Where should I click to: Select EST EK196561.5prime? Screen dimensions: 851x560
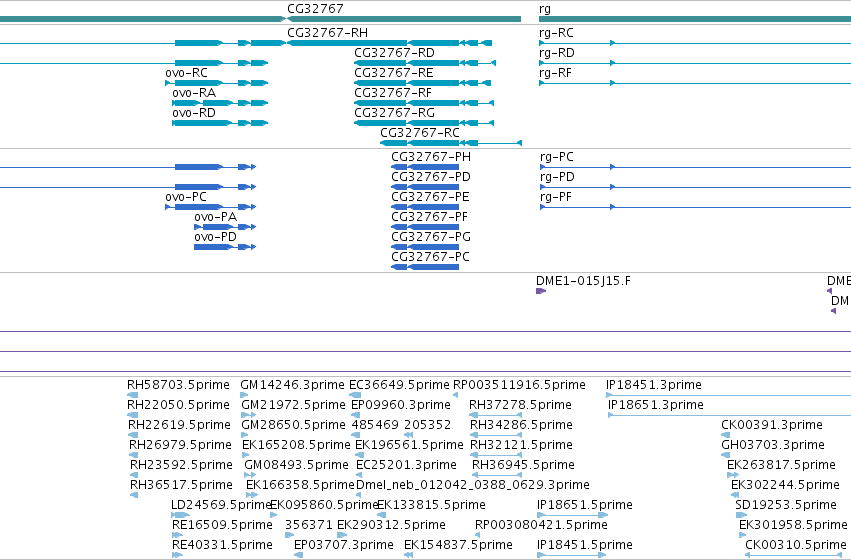[x=409, y=445]
